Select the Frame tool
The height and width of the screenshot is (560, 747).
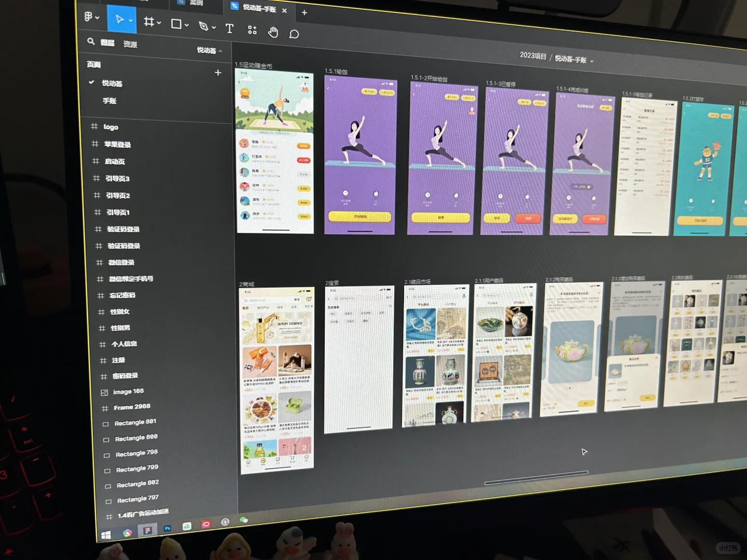click(x=149, y=21)
